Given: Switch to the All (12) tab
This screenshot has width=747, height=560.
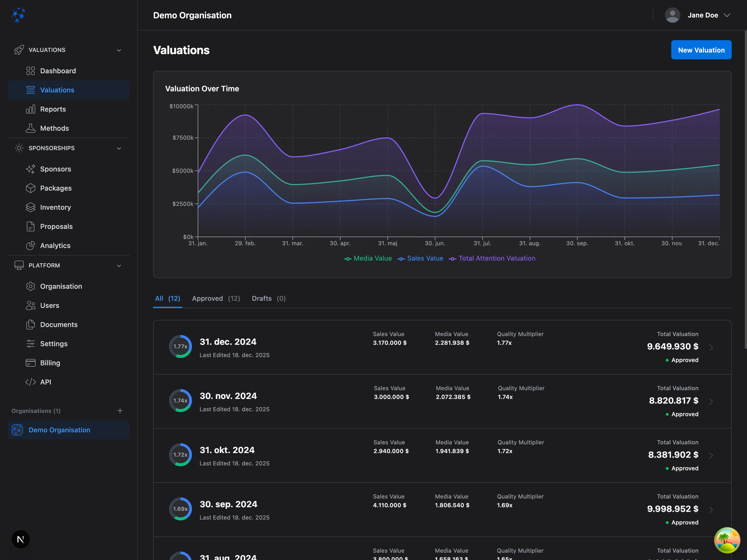Looking at the screenshot, I should pos(167,299).
